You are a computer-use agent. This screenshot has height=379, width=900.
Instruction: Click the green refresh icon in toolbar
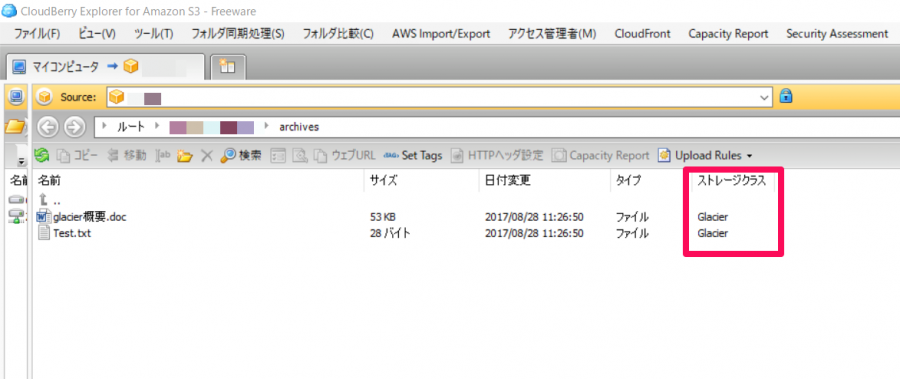tap(41, 156)
